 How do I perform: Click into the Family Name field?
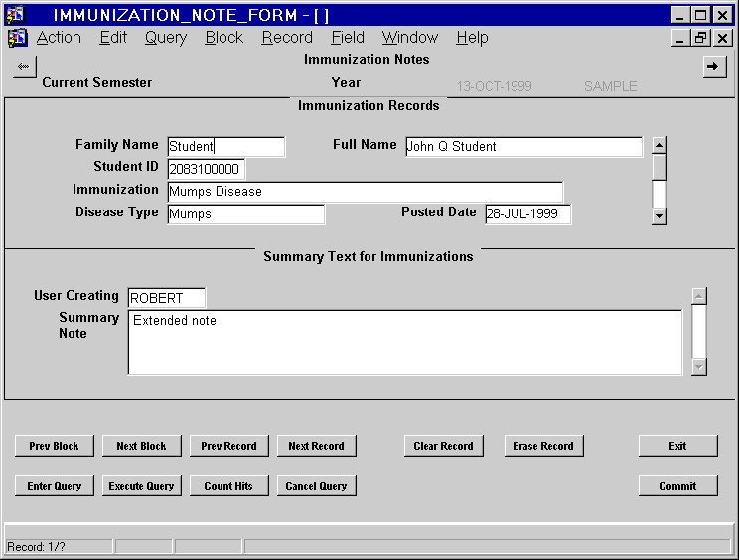click(x=226, y=147)
